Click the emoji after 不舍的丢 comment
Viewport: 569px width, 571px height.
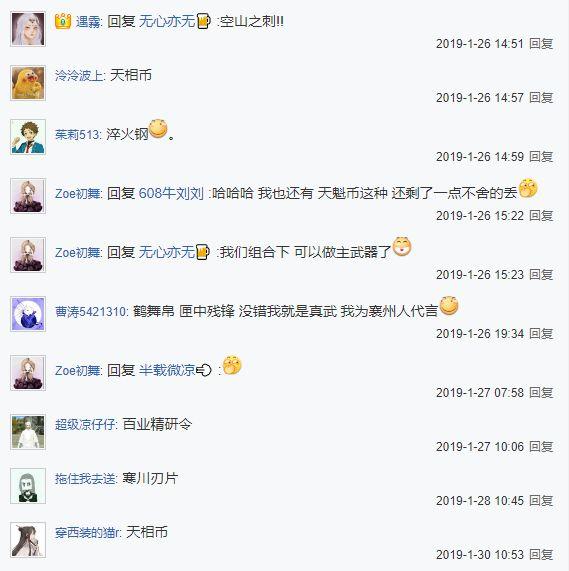tap(528, 188)
